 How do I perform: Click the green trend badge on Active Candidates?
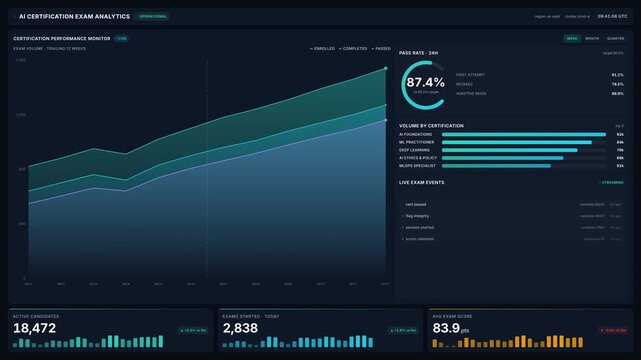pyautogui.click(x=193, y=330)
